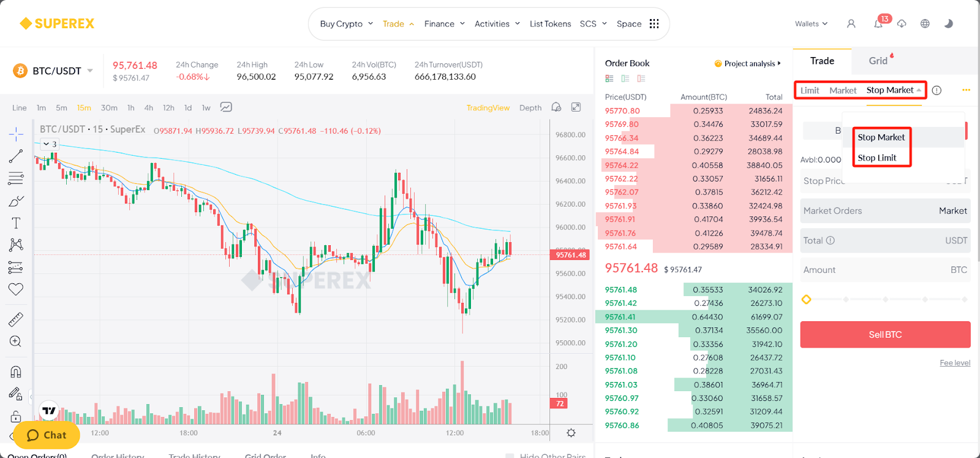Select the ruler measure tool
This screenshot has width=980, height=458.
[16, 319]
